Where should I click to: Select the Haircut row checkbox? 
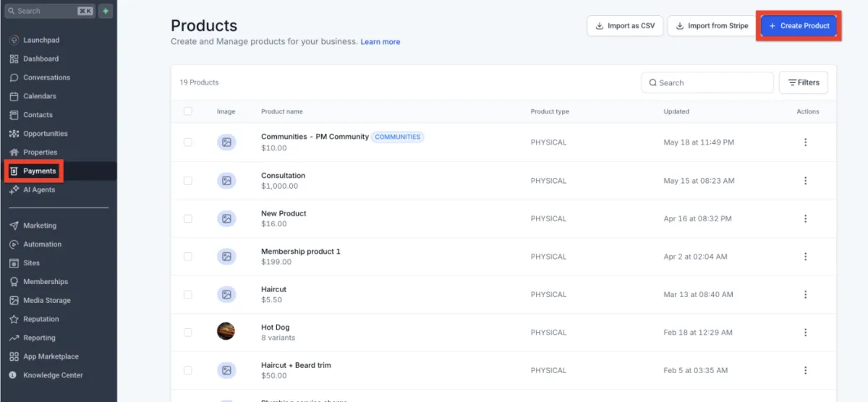pos(188,294)
